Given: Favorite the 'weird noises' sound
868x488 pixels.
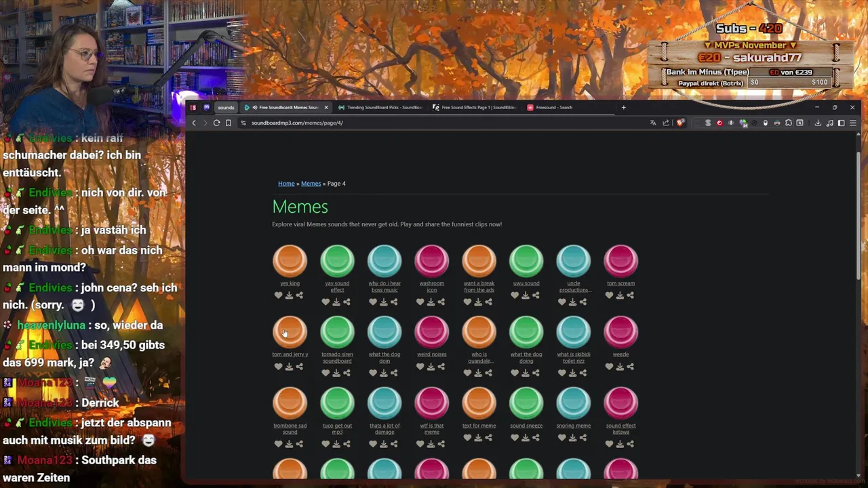Looking at the screenshot, I should tap(420, 367).
